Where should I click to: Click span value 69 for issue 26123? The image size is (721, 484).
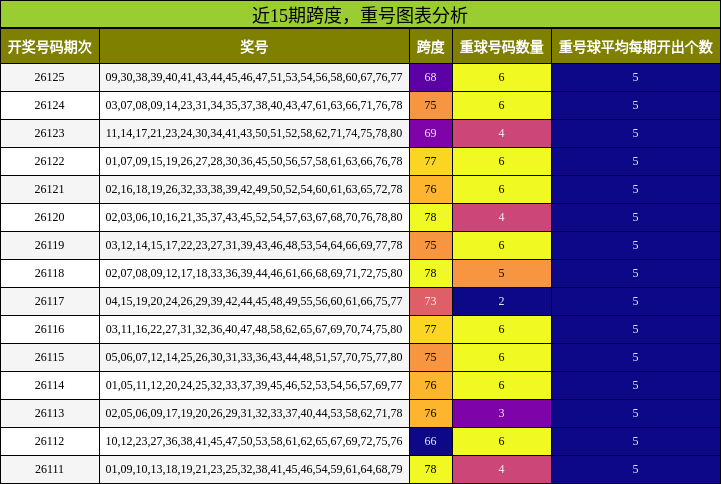tap(431, 133)
